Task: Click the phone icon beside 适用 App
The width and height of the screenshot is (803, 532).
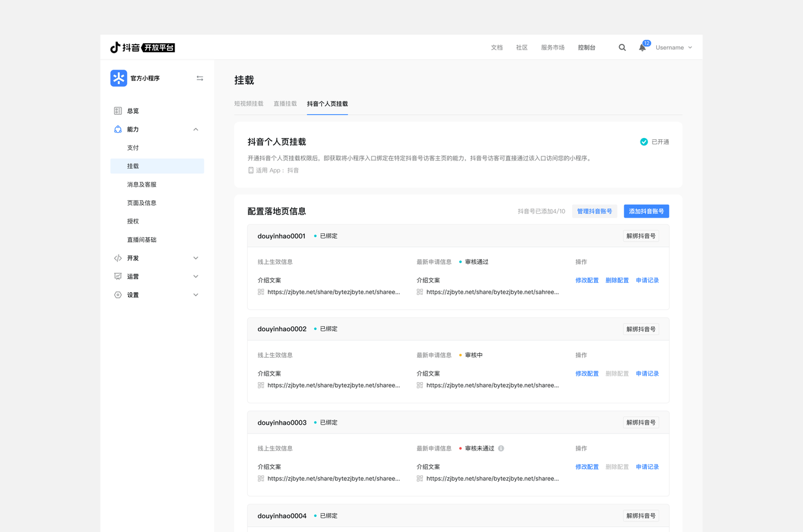Action: (x=251, y=170)
